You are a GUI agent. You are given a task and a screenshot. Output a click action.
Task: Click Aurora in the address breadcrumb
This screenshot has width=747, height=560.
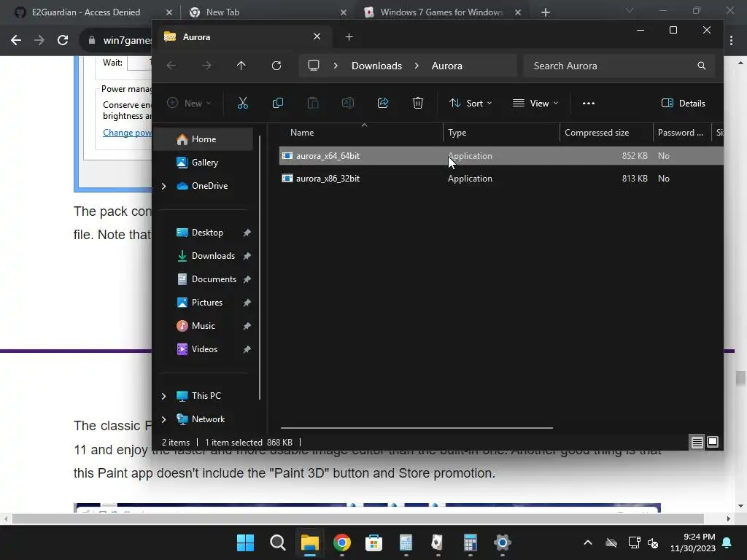pos(447,66)
